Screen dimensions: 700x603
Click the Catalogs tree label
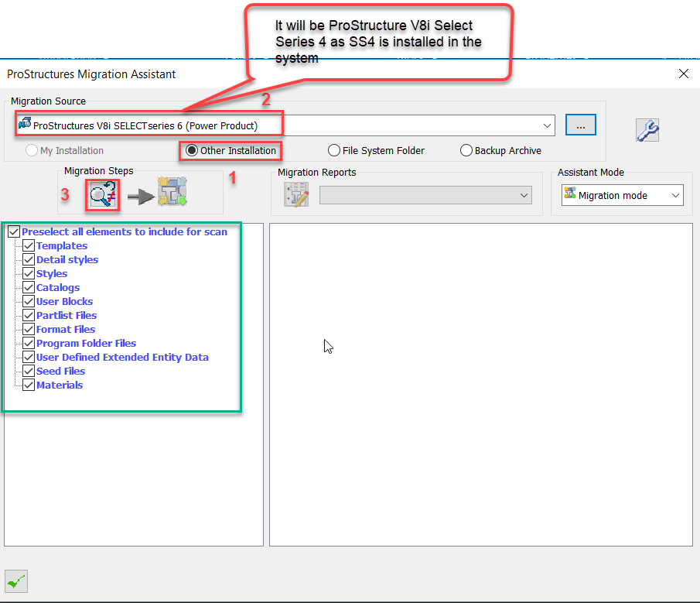click(x=58, y=288)
